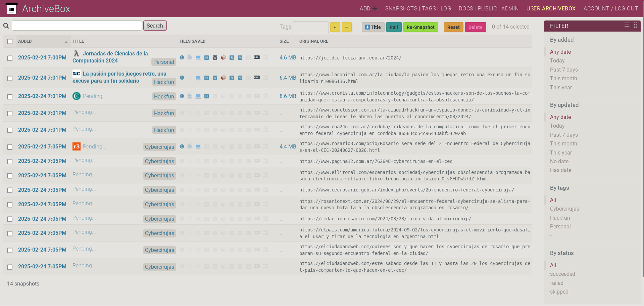Viewport: 644px width, 306px height.
Task: Select checkbox for the rosario3.com snapshot row
Action: point(10,147)
